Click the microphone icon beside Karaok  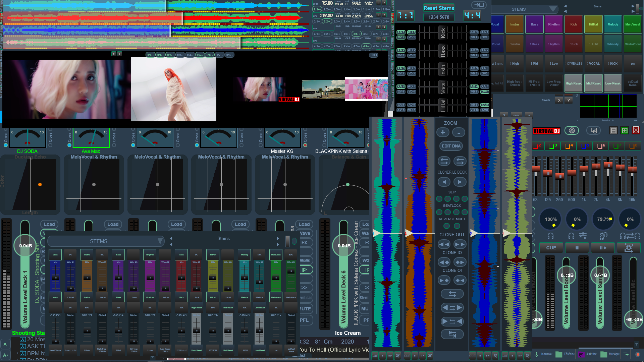point(536,354)
